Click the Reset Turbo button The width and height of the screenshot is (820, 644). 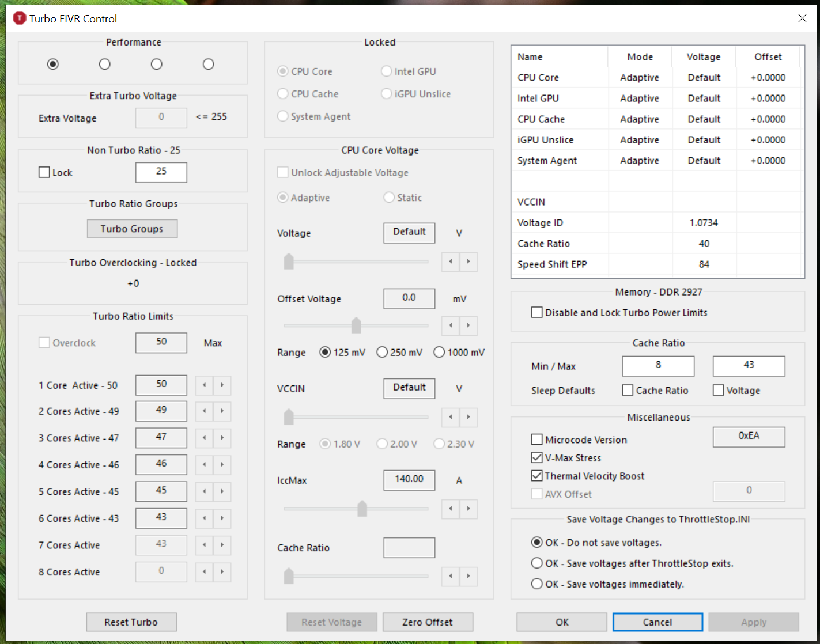[131, 622]
